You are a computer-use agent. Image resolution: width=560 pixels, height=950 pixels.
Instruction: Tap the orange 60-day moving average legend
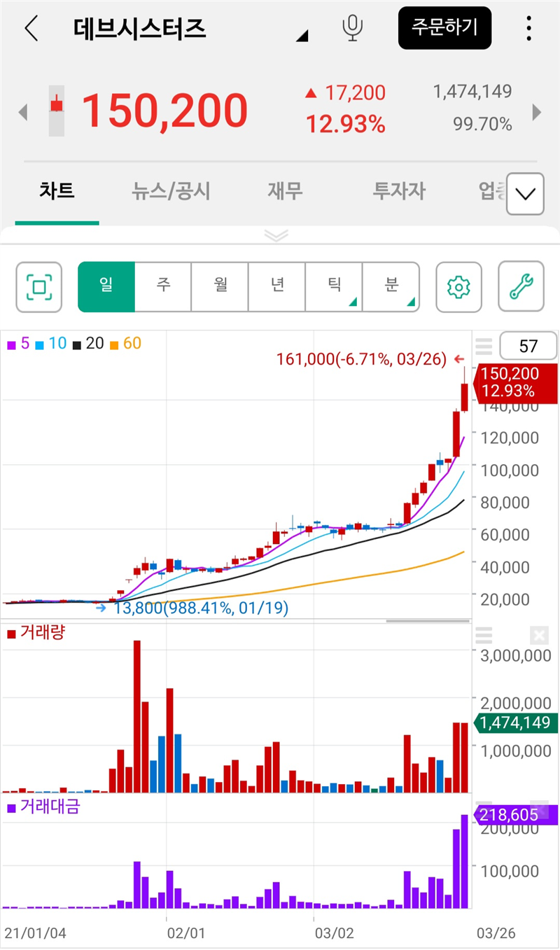pos(125,344)
